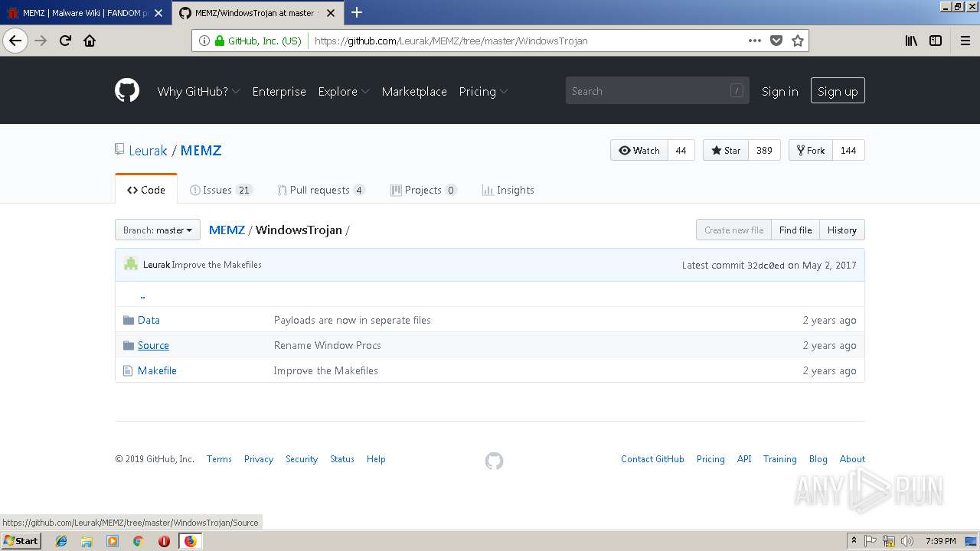
Task: Expand the Explore dropdown menu
Action: click(344, 91)
